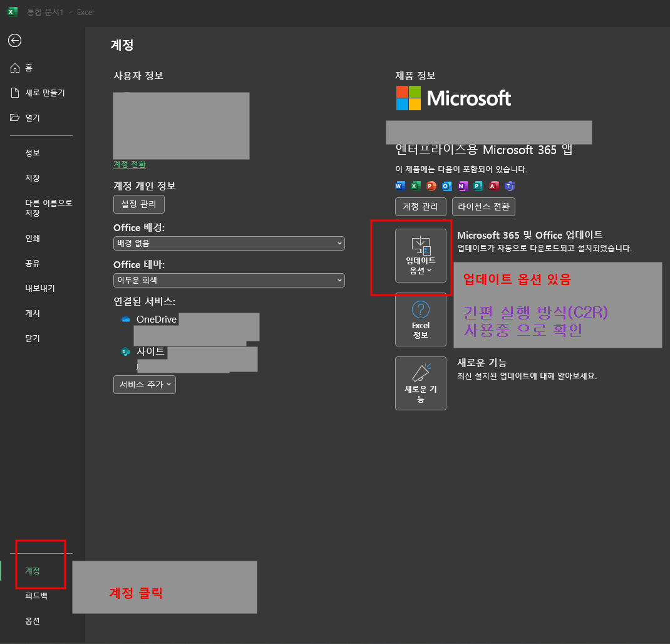
Task: Click the 설정 관리 button
Action: pyautogui.click(x=139, y=204)
